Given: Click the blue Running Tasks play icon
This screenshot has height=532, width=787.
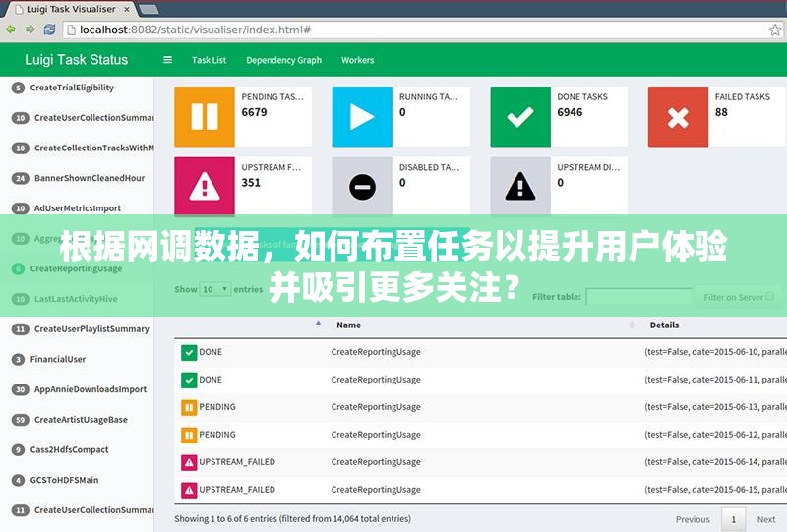Looking at the screenshot, I should (x=362, y=116).
